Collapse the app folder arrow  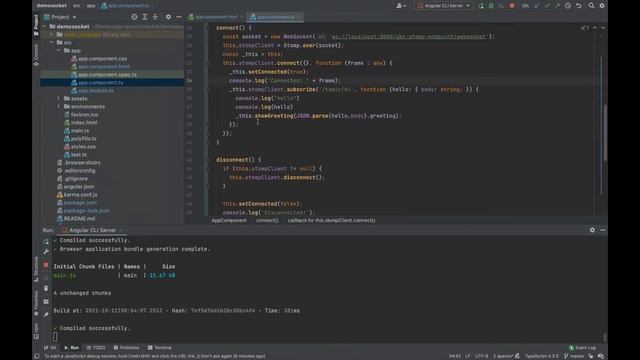tap(59, 51)
